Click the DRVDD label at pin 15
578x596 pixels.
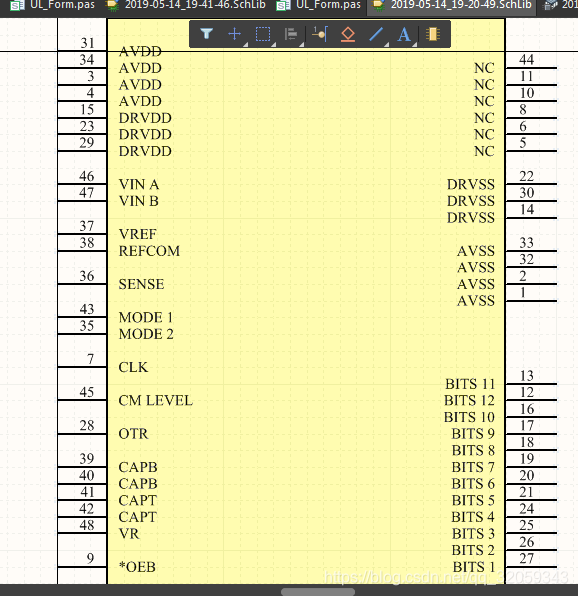(145, 118)
